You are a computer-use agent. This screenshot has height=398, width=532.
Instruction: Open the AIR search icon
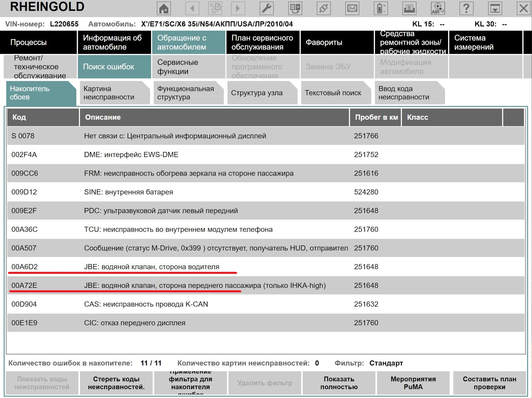438,8
